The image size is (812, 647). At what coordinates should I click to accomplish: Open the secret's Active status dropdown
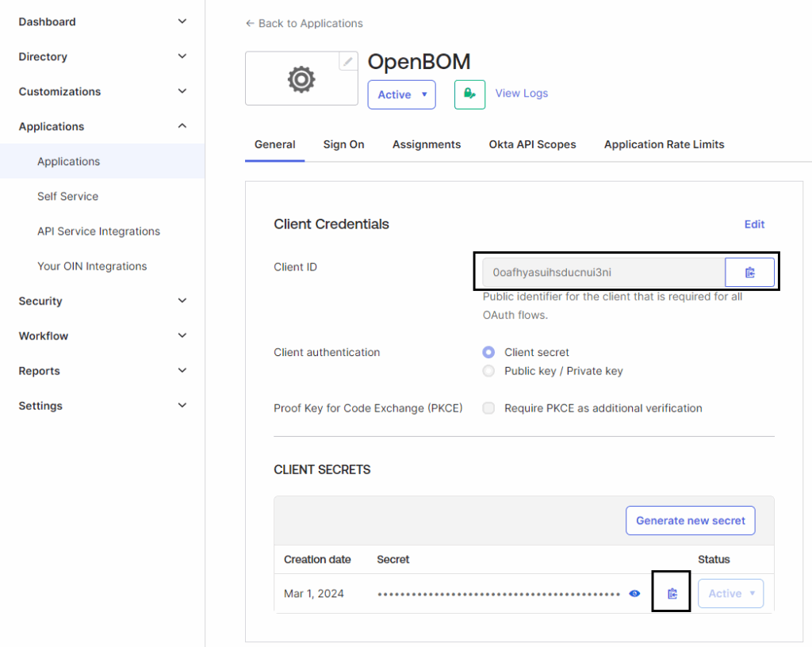coord(730,593)
